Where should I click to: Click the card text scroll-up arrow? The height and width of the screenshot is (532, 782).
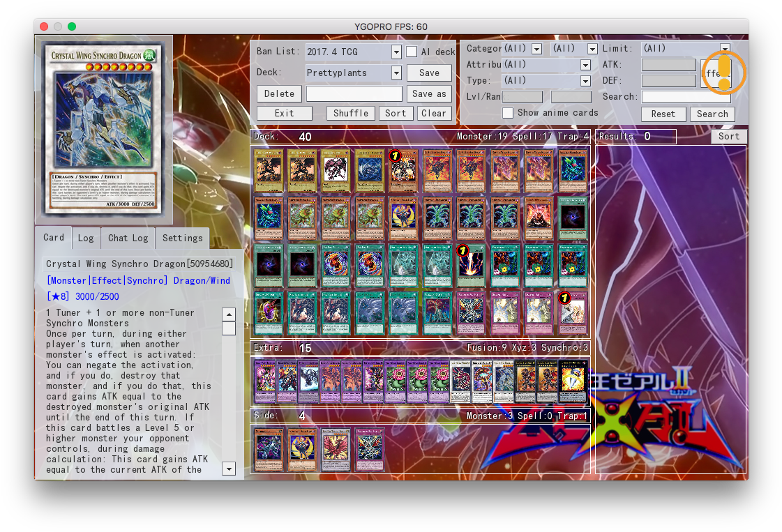pyautogui.click(x=228, y=314)
